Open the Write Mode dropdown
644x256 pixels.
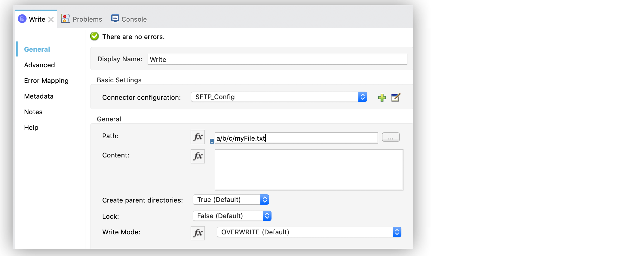click(397, 232)
